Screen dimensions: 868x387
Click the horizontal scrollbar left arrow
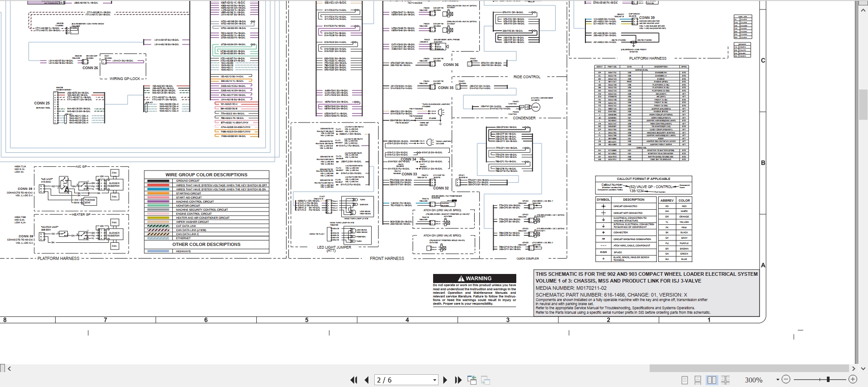pyautogui.click(x=9, y=368)
